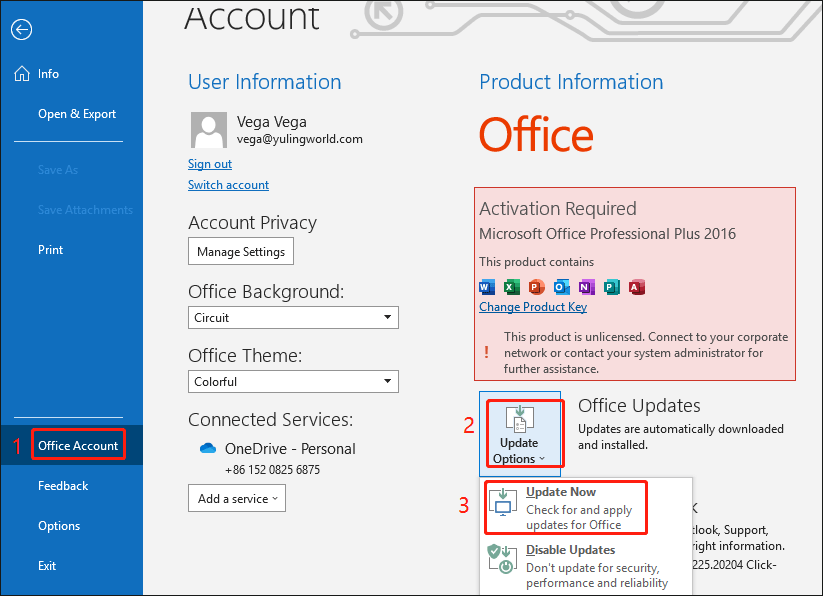
Task: Click Exit in the sidebar
Action: point(47,566)
